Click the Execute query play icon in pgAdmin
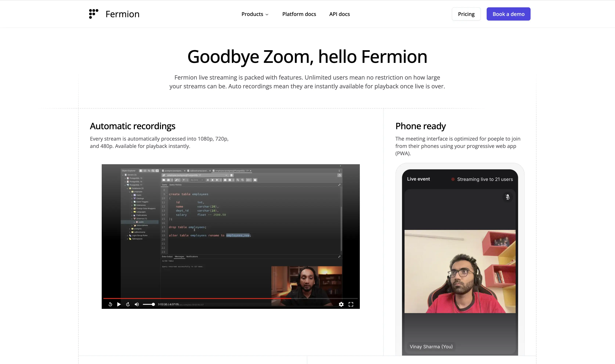615x364 pixels. 213,180
